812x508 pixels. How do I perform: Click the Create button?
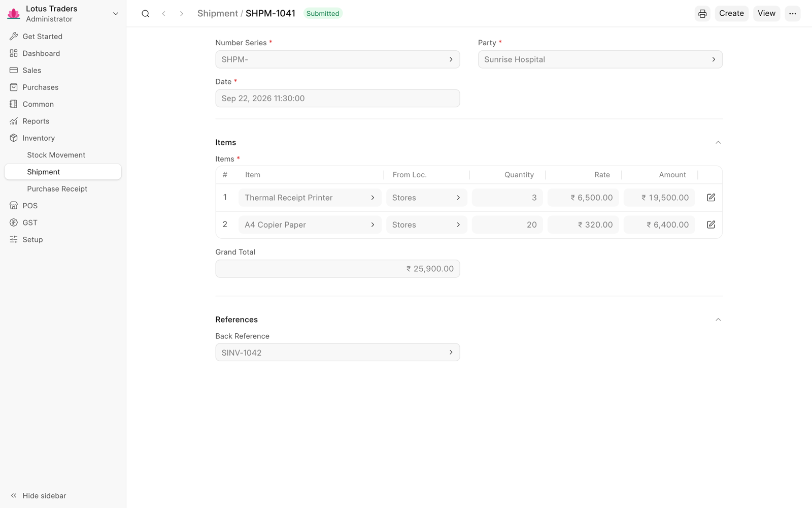click(x=731, y=14)
